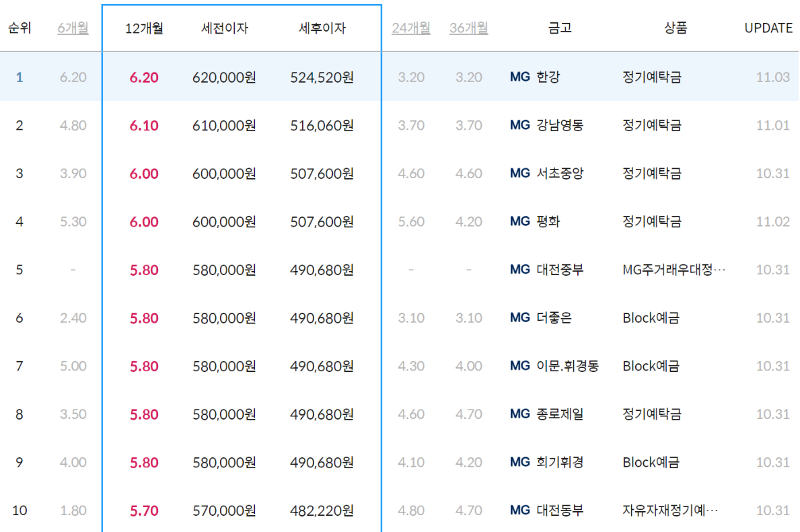This screenshot has height=532, width=800.
Task: Open the MG 강남영동 bank entry
Action: click(x=546, y=125)
